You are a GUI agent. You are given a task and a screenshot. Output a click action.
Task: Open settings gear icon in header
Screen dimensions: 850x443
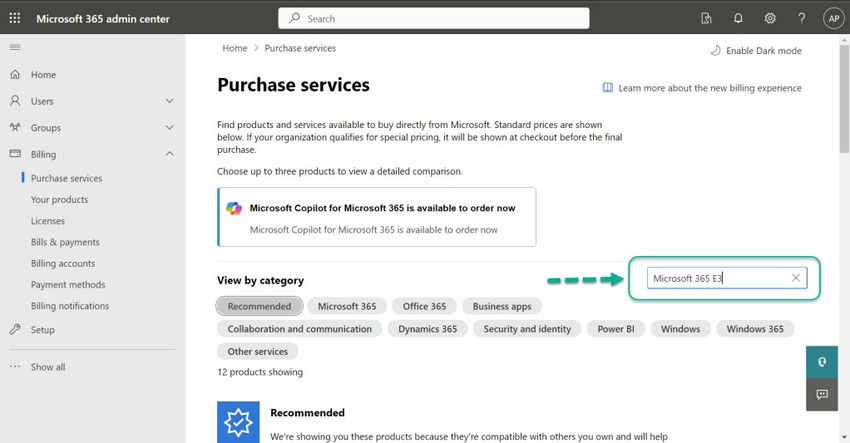[x=770, y=18]
